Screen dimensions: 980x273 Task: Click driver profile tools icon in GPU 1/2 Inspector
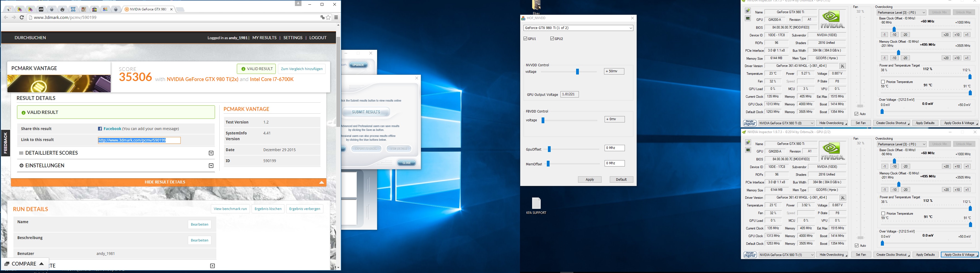pyautogui.click(x=842, y=66)
